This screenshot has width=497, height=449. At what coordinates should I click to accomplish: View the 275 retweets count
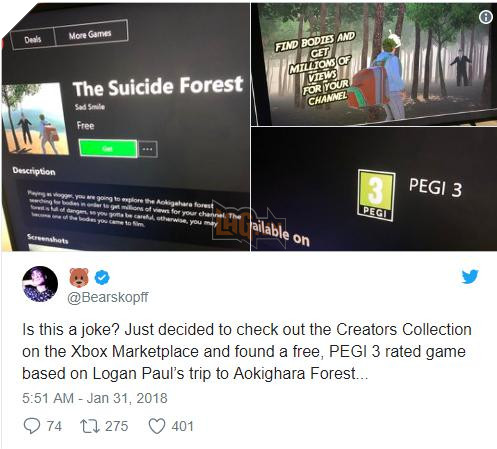pos(117,426)
